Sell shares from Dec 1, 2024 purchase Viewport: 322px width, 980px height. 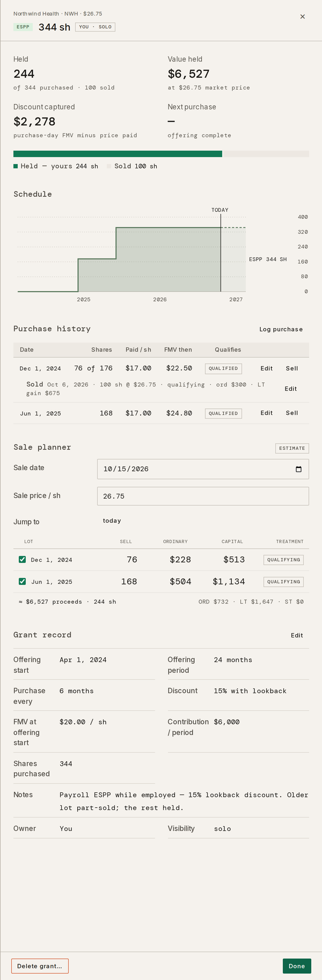(x=291, y=368)
